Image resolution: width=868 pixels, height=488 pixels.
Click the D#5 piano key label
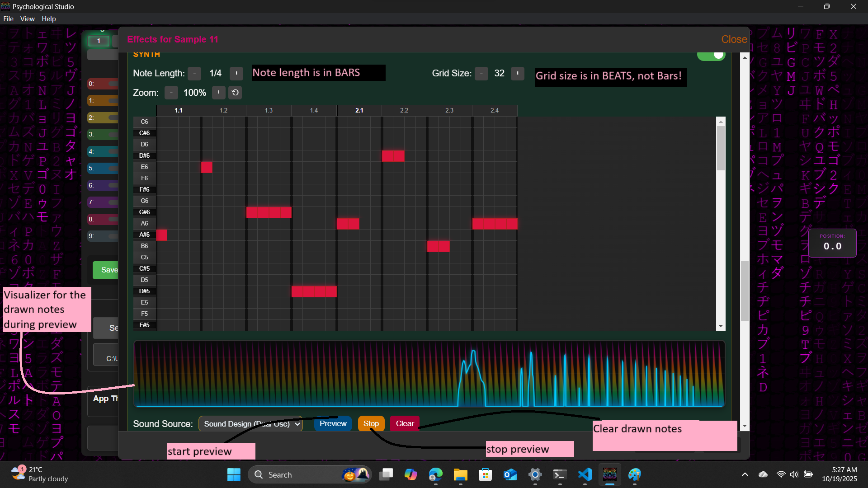[144, 291]
